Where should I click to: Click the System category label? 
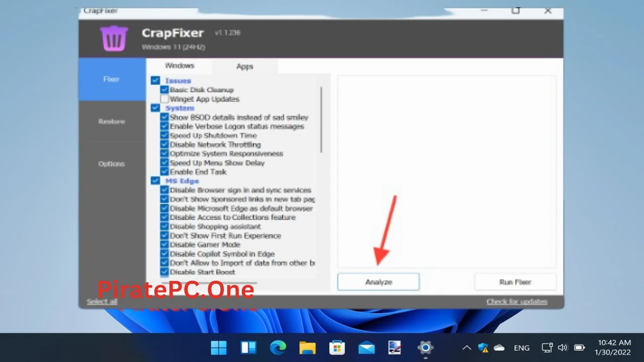point(180,108)
